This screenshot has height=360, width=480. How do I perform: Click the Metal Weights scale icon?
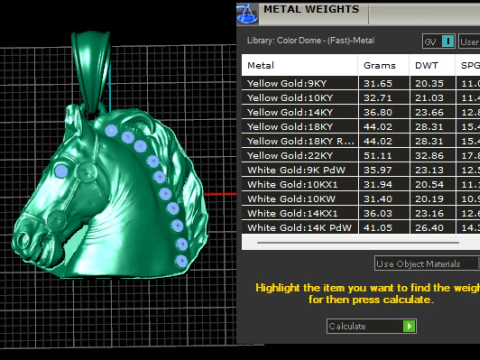point(247,14)
